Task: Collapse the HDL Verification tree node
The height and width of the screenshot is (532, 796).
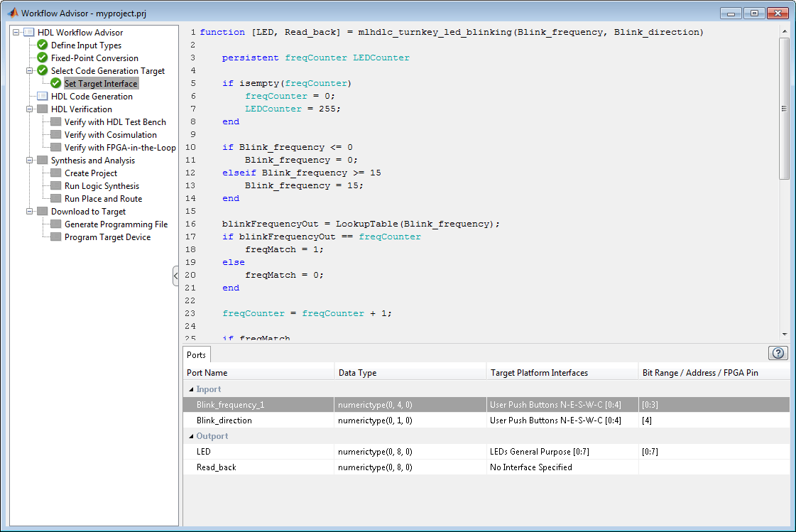Action: (30, 109)
